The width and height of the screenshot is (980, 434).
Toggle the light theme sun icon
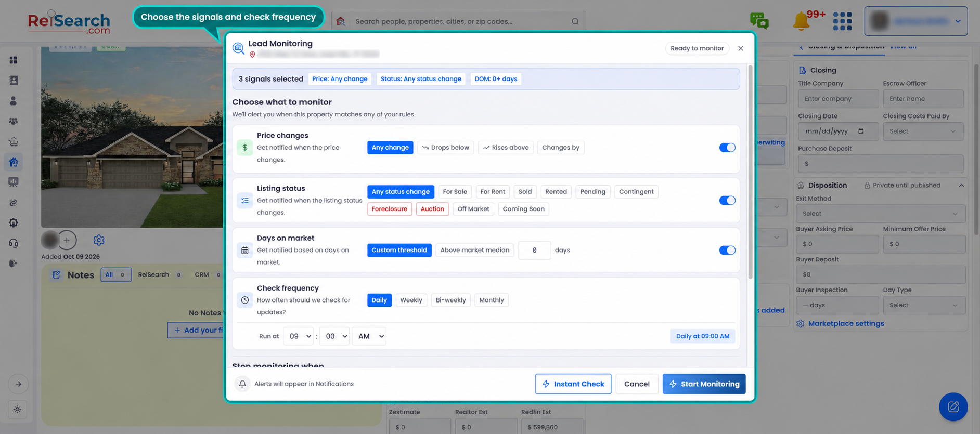pyautogui.click(x=18, y=410)
